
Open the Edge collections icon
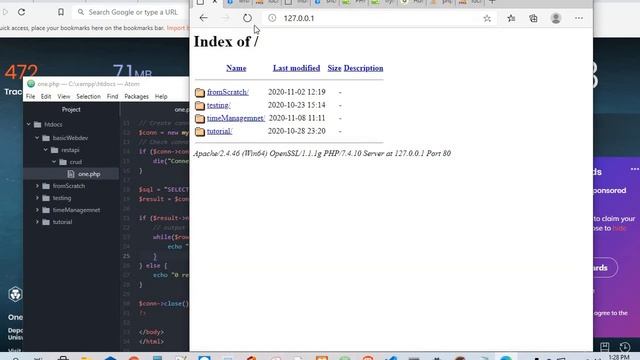point(533,18)
